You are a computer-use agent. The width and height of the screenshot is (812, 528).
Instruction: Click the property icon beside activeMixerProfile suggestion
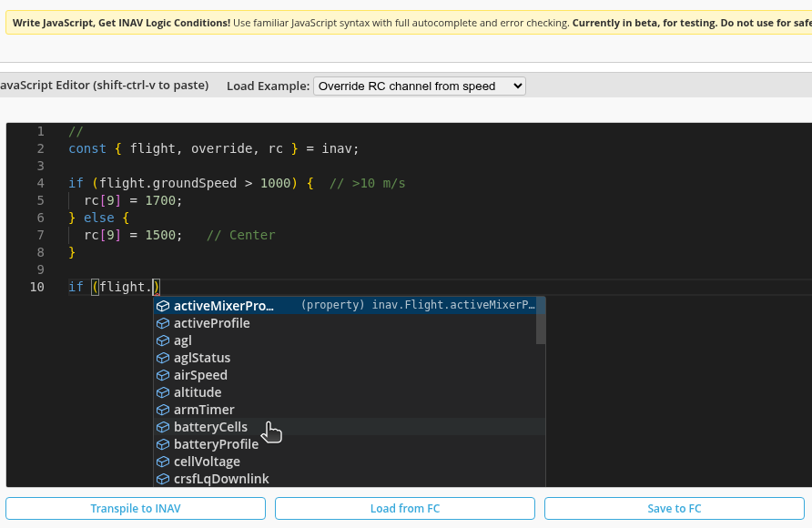[x=163, y=306]
